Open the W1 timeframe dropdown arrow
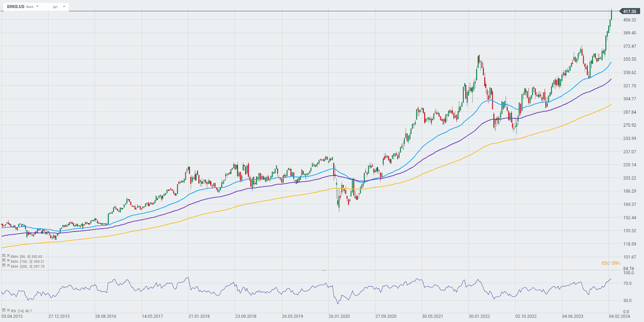Image resolution: width=644 pixels, height=322 pixels. pos(64,6)
